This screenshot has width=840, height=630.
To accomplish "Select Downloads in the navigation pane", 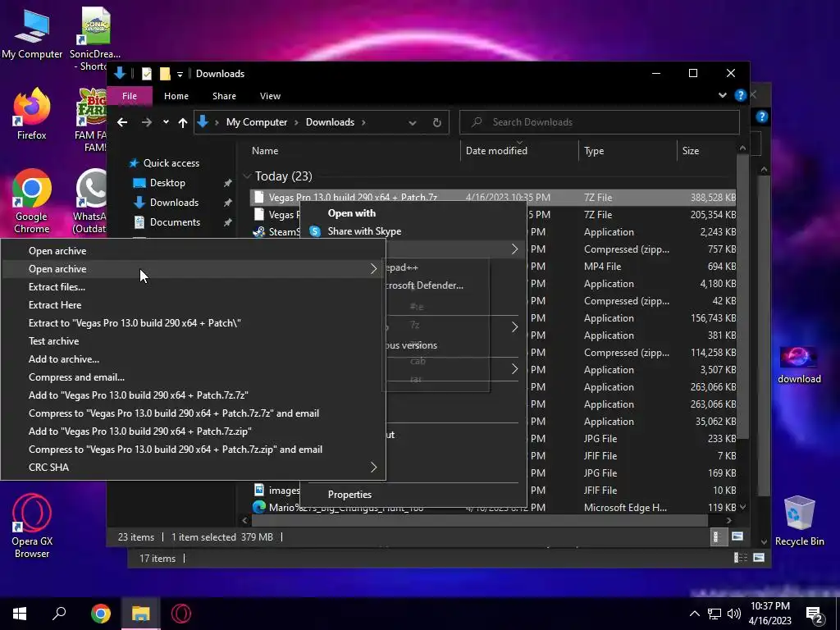I will 166,203.
